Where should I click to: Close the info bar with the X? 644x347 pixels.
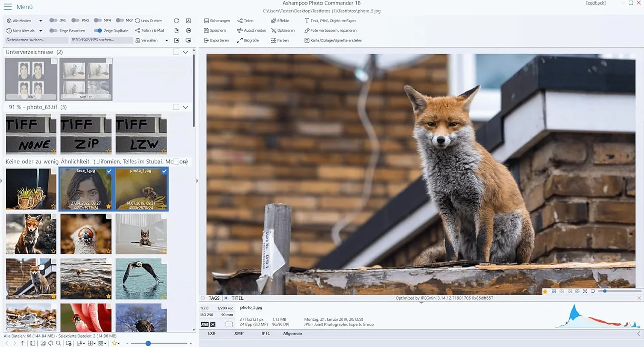click(x=639, y=298)
